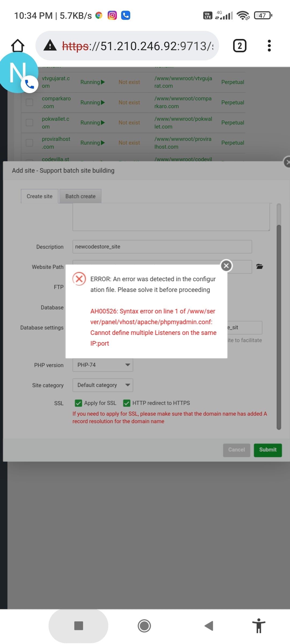Click path /www/wwwroot/proviralhost.com
This screenshot has width=290, height=644.
pos(183,143)
